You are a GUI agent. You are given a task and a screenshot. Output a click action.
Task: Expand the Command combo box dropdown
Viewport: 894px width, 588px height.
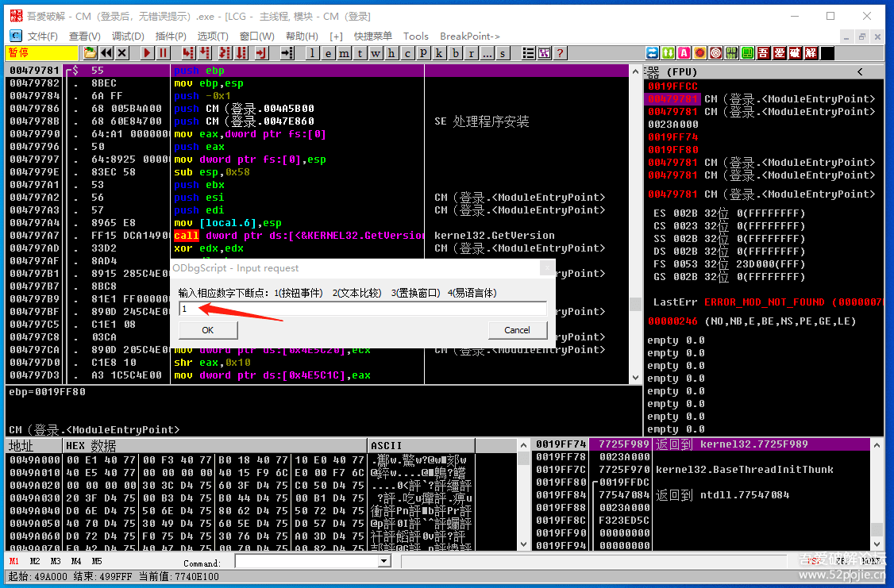click(x=384, y=562)
